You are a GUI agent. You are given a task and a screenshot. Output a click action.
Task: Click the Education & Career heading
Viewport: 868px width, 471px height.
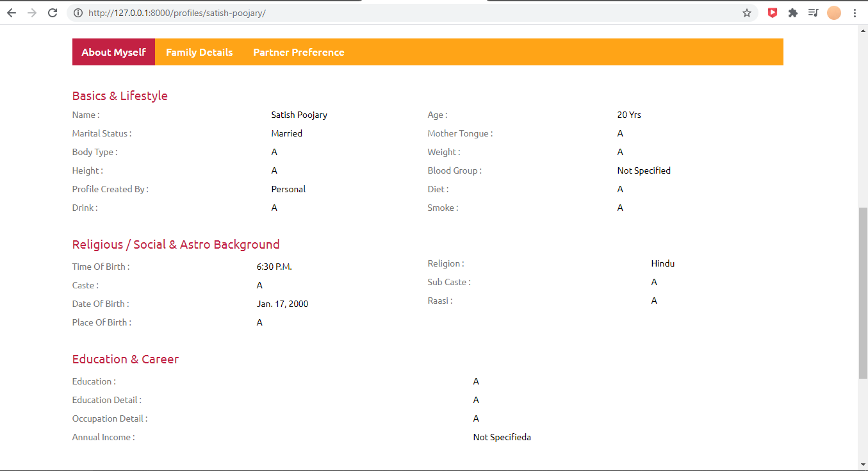tap(125, 359)
